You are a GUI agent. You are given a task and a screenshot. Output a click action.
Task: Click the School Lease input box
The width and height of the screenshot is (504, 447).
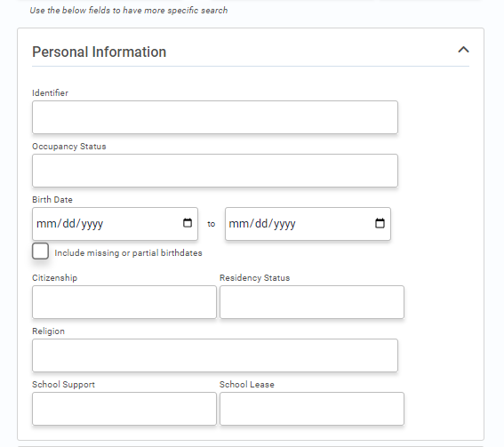312,409
